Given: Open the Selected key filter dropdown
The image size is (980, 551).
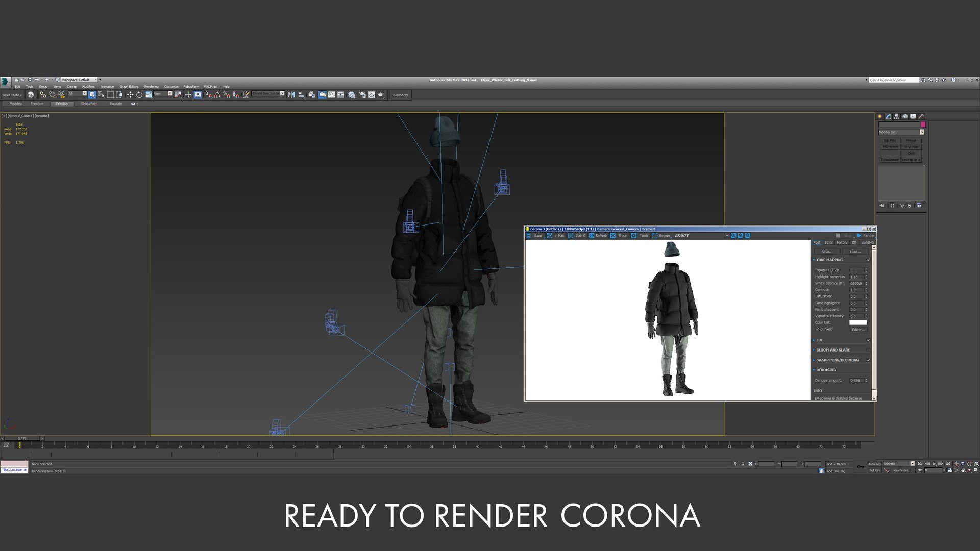Looking at the screenshot, I should click(x=899, y=464).
